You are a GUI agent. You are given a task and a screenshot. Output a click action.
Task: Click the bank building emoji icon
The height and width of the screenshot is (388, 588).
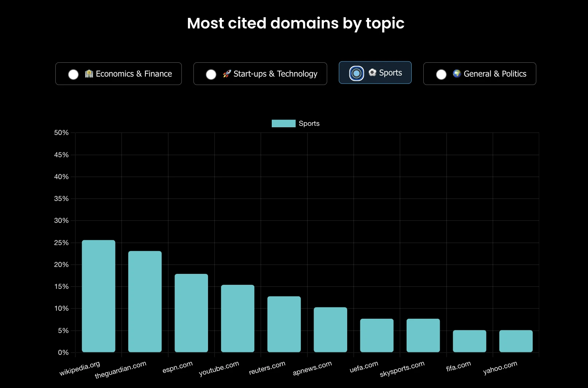coord(89,74)
